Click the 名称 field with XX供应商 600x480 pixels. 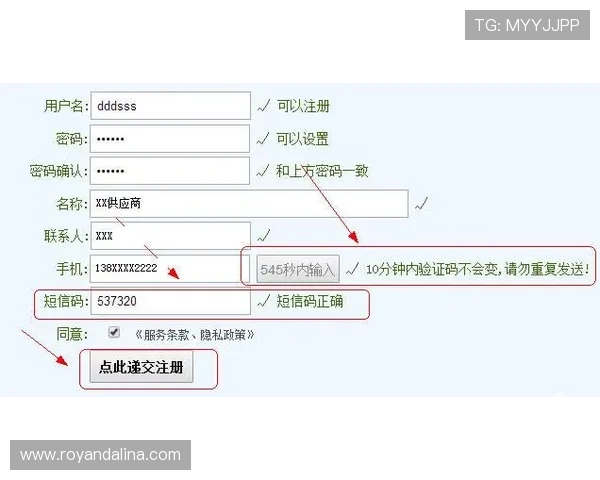249,204
